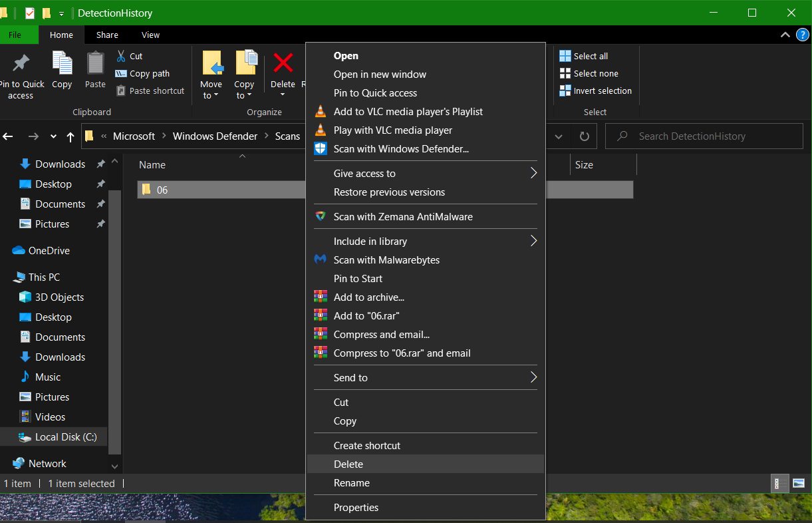Open pinned Desktop in Quick access

(x=53, y=184)
